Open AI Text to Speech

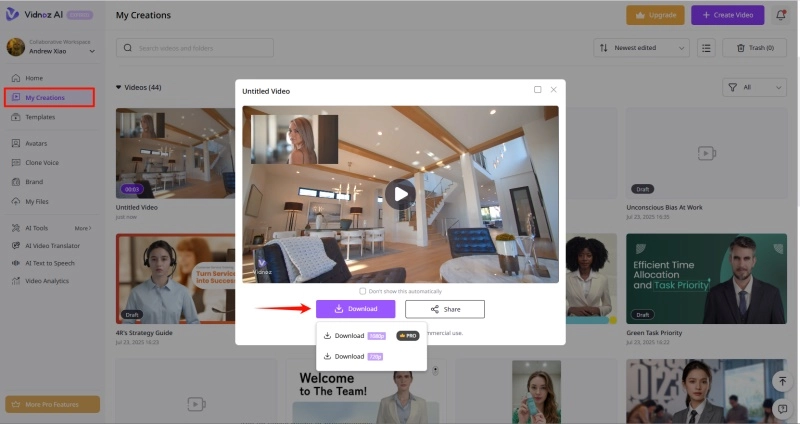pos(50,263)
